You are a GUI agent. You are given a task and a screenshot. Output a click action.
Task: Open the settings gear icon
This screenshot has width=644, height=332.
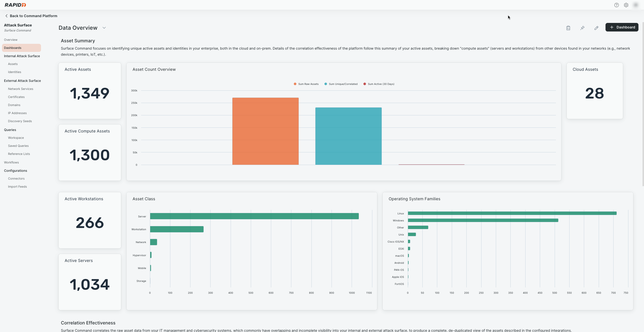coord(626,5)
